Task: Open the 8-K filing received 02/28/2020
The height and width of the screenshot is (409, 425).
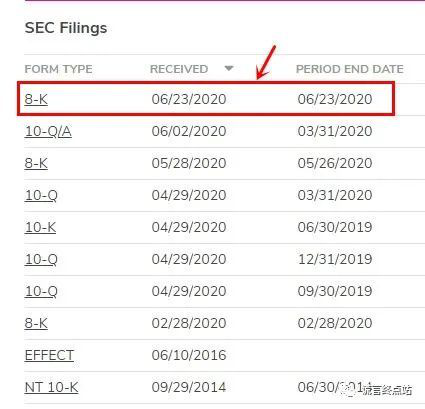Action: click(36, 323)
